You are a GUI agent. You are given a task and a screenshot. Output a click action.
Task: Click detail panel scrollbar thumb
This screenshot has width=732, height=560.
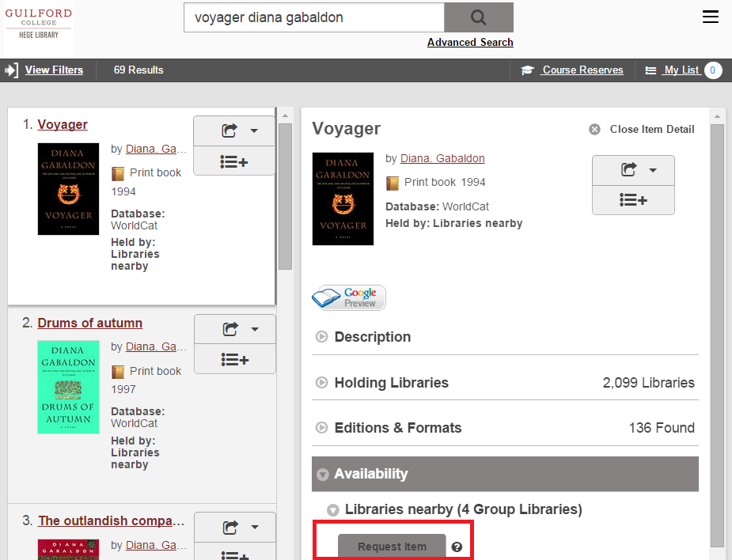(718, 335)
